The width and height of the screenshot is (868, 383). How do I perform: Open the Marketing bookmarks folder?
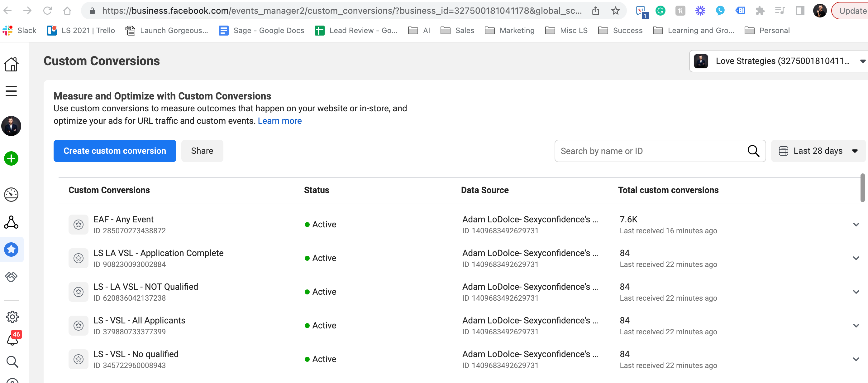[509, 30]
